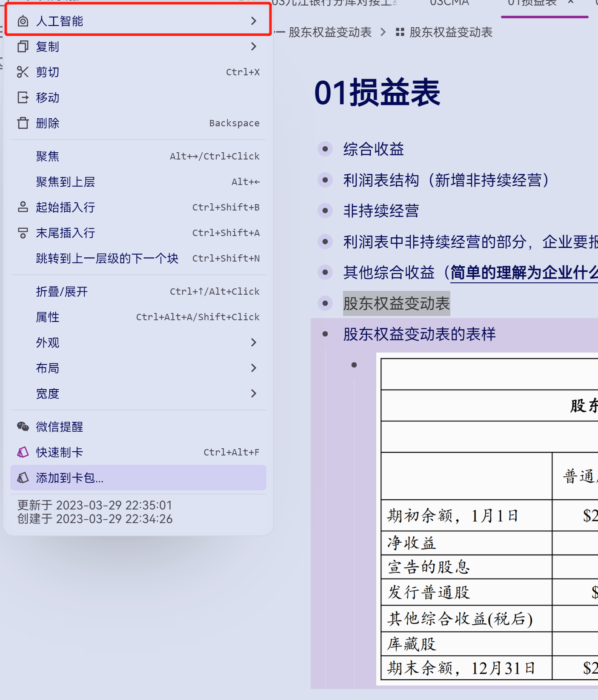The width and height of the screenshot is (598, 700).
Task: Select 聚焦 from the context menu
Action: tap(48, 157)
